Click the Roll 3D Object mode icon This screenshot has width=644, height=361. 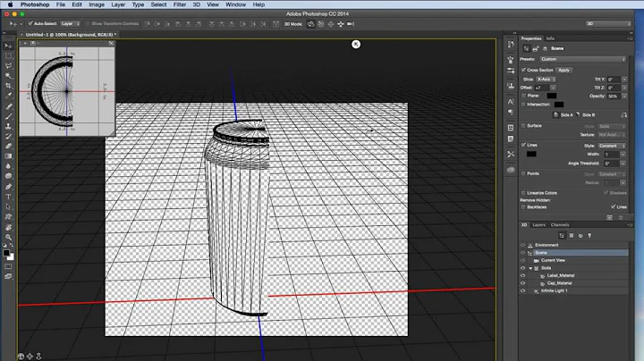pos(321,24)
